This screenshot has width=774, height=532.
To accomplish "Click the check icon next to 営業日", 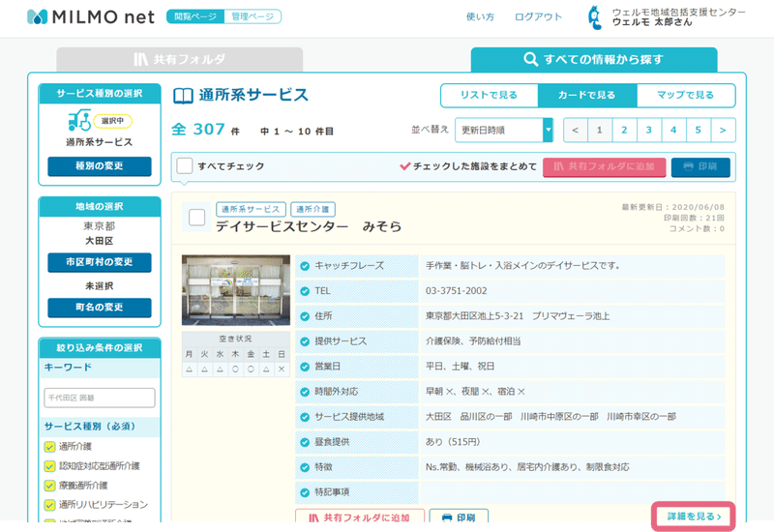I will tap(305, 367).
